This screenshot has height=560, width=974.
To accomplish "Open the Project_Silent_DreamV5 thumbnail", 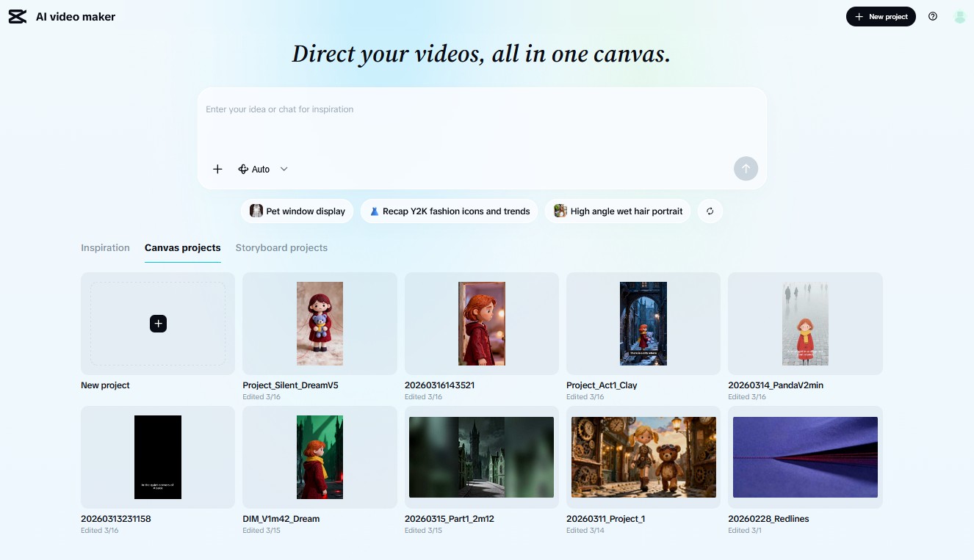I will point(320,324).
